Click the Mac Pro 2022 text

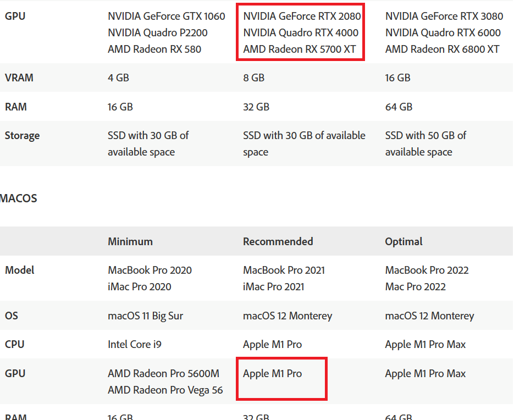coord(415,286)
